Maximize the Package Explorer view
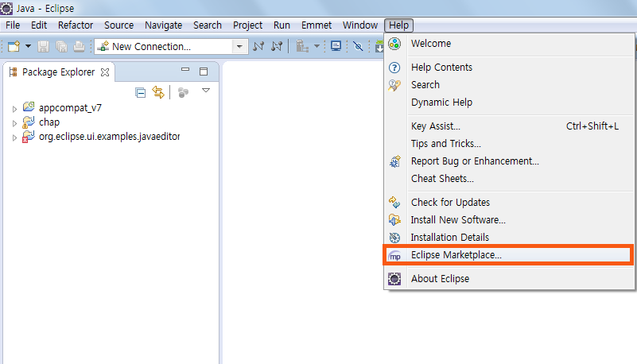637x364 pixels. [x=204, y=72]
